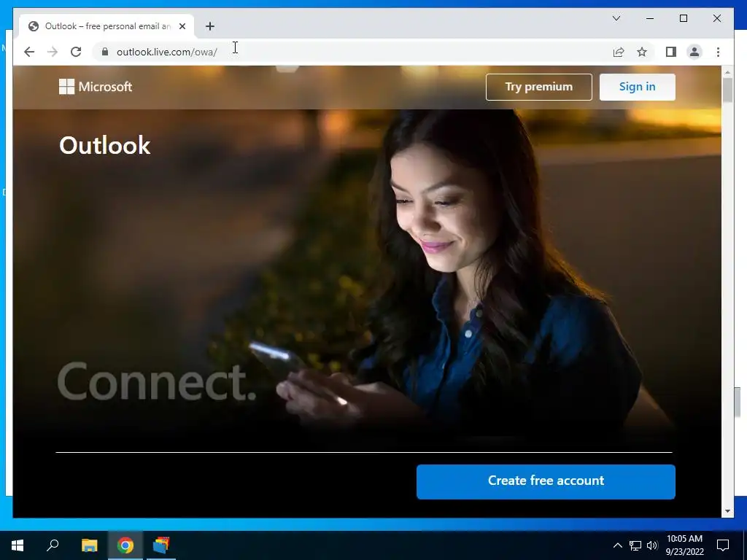This screenshot has height=560, width=747.
Task: Open the Chrome profile avatar
Action: coord(694,52)
